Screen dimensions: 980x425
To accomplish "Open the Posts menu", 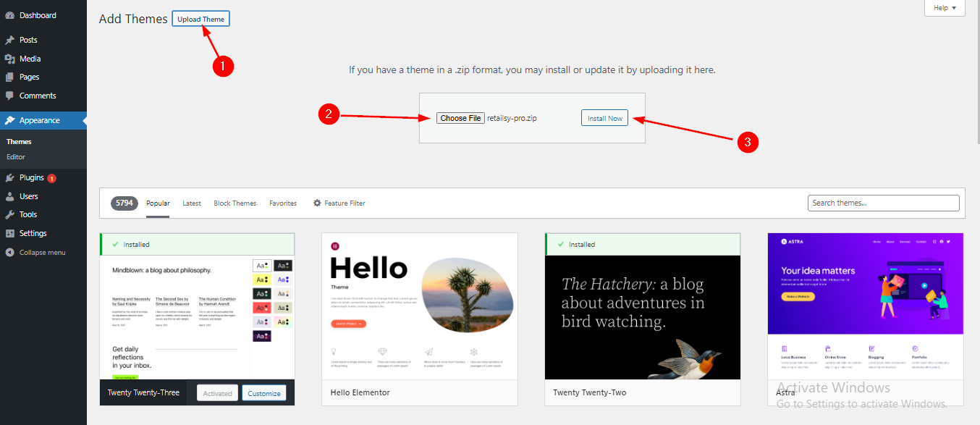I will (43, 40).
